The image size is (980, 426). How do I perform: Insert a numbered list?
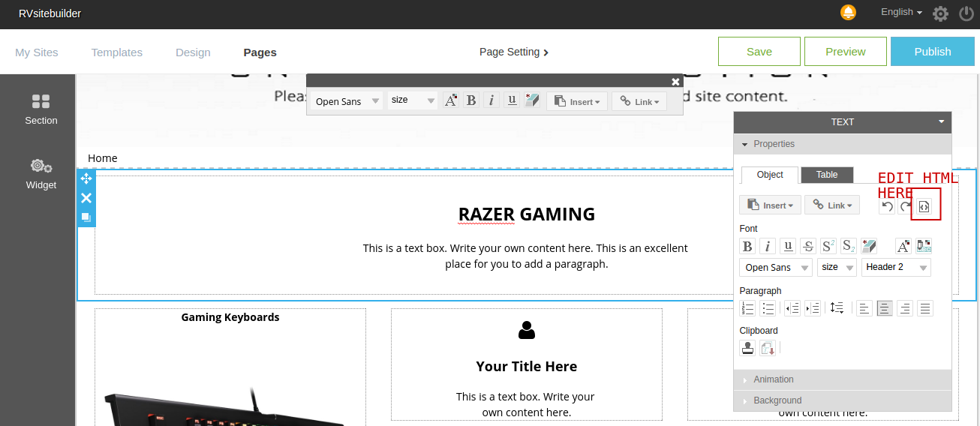(x=747, y=308)
